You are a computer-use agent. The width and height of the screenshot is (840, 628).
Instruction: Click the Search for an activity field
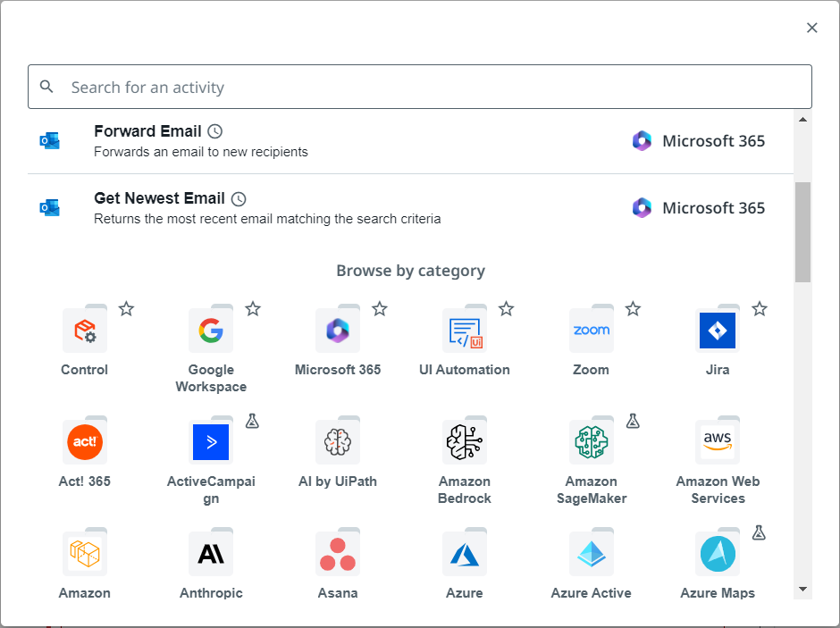coord(420,88)
